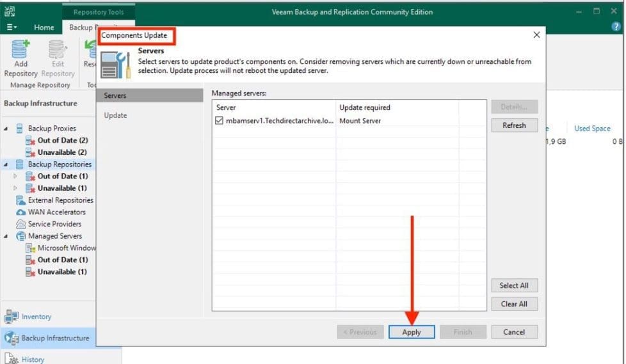Expand Out of Date under Backup Repositories
This screenshot has height=364, width=626.
15,176
